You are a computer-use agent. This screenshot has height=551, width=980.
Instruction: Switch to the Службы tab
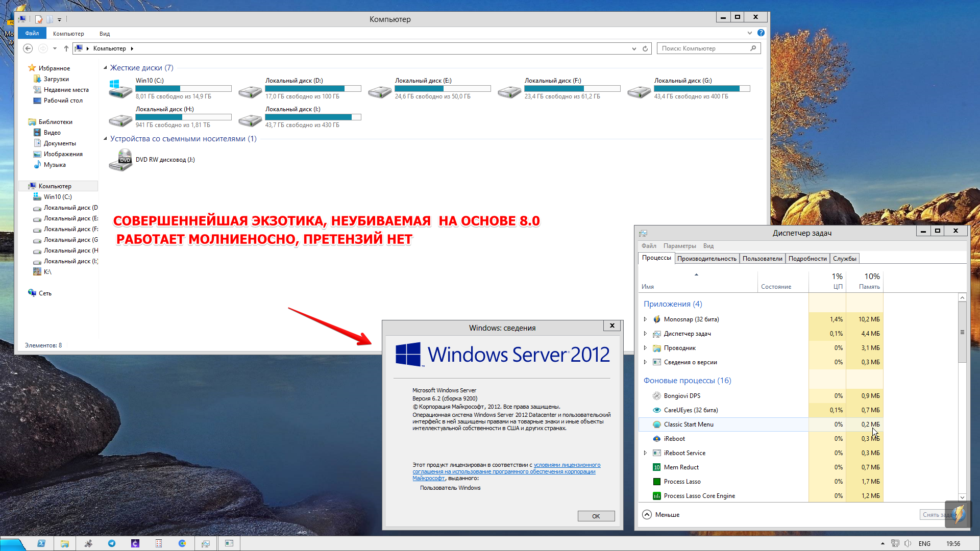click(x=844, y=259)
